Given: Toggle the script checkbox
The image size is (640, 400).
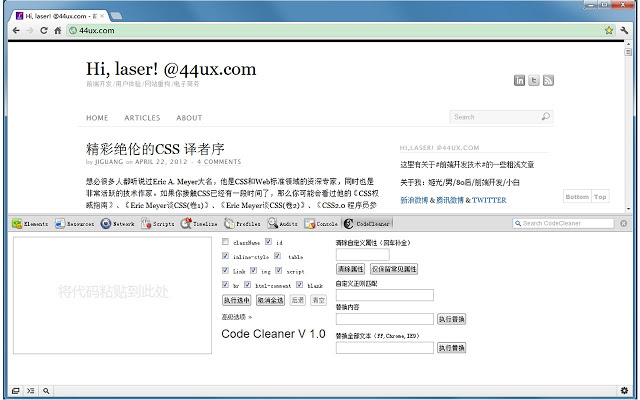Looking at the screenshot, I should tap(279, 270).
